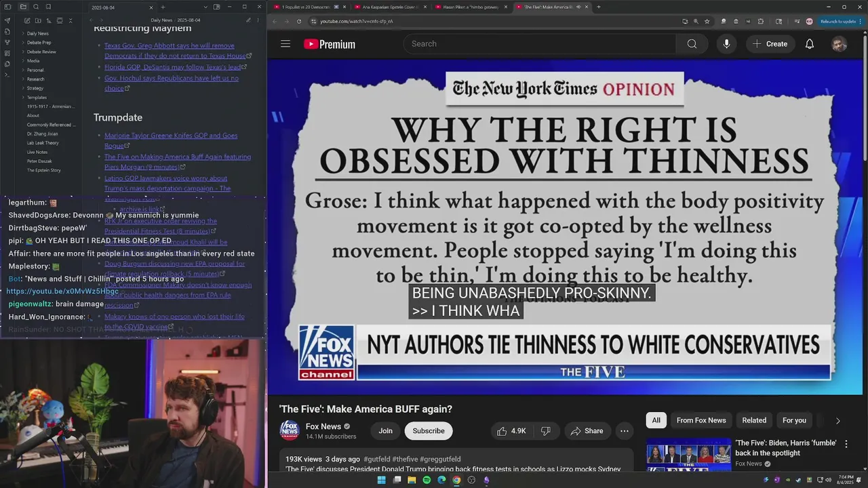Screen dimensions: 868x488
Task: Subscribe to Fox News channel
Action: (429, 431)
